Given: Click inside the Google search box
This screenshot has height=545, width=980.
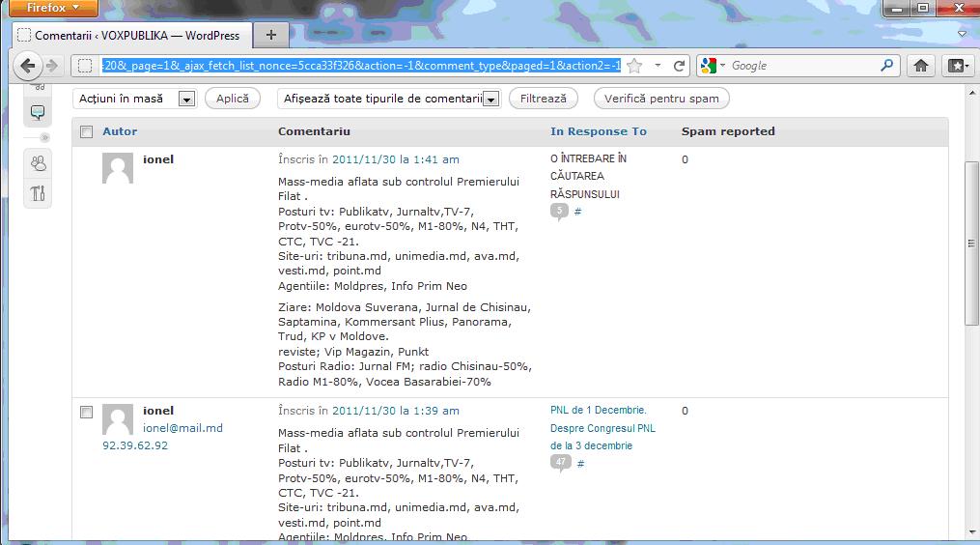Looking at the screenshot, I should point(803,66).
